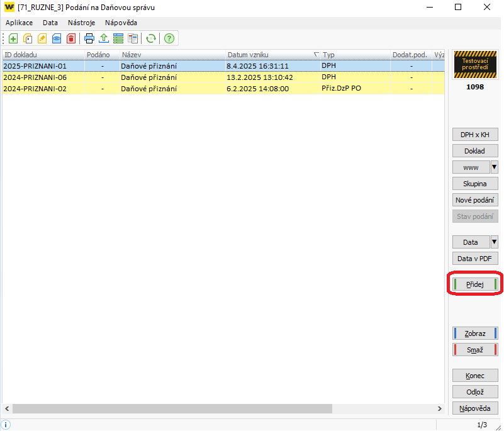Click the upload export arrow icon
Screen dimensions: 504x431
[103, 39]
